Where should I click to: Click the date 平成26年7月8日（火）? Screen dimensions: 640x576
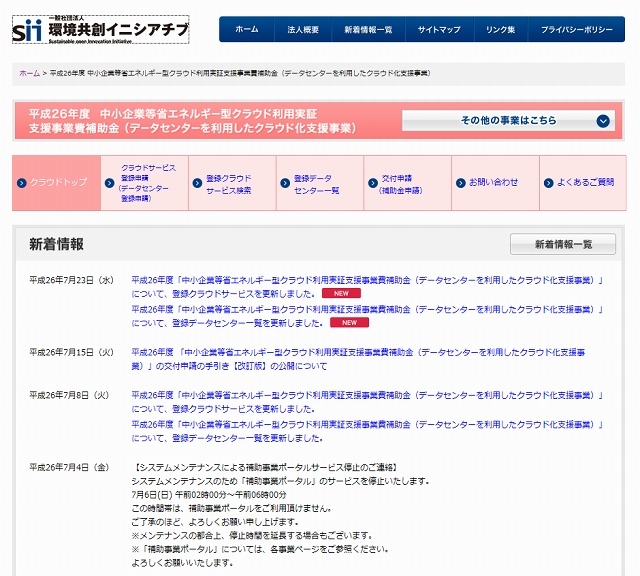tap(69, 395)
